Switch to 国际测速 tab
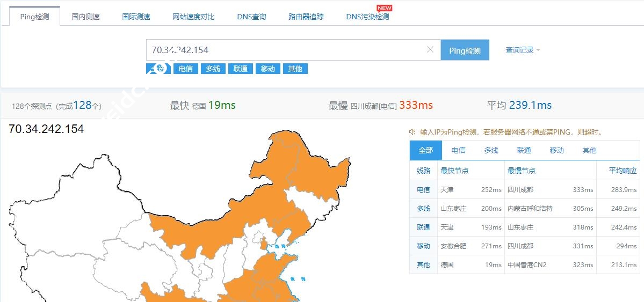The image size is (644, 302). [x=136, y=17]
